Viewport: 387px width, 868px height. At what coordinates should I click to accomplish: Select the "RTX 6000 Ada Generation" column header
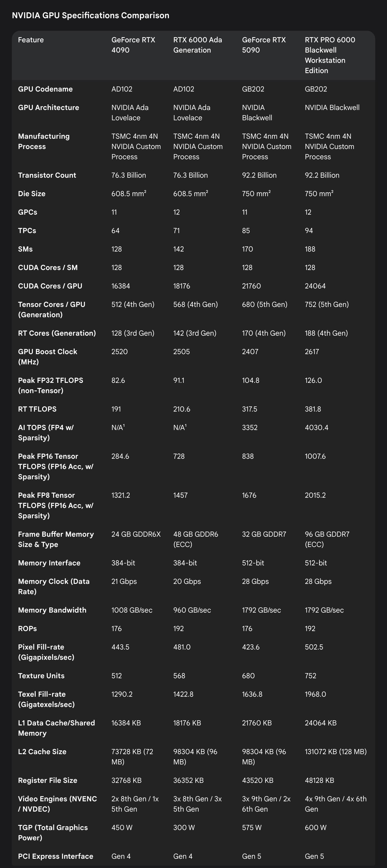coord(198,45)
